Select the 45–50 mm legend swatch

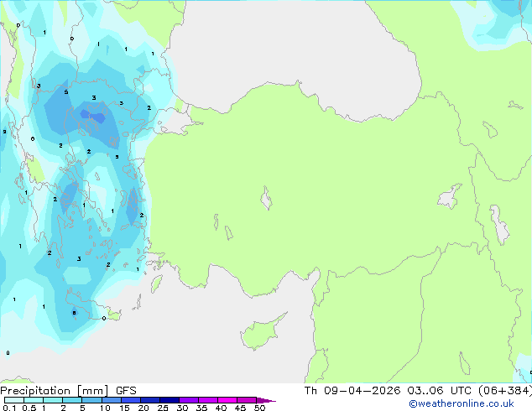247,400
